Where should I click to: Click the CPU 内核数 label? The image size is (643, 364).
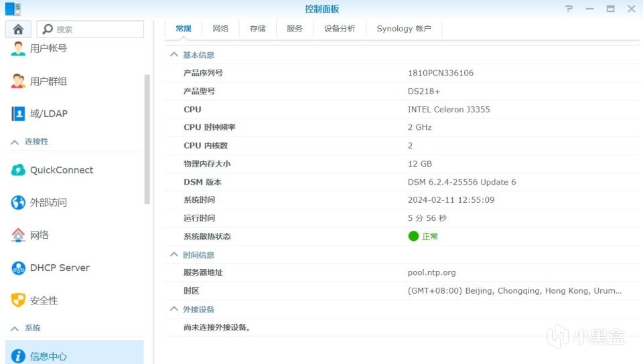tap(206, 145)
